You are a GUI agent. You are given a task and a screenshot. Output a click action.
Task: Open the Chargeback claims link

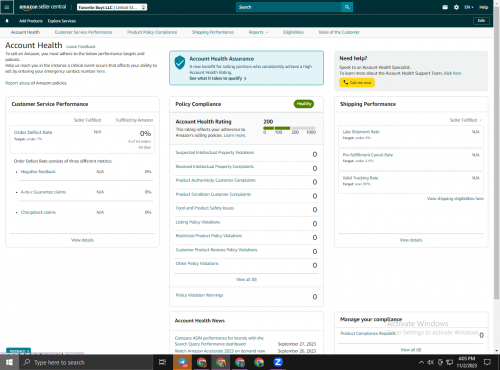click(38, 212)
